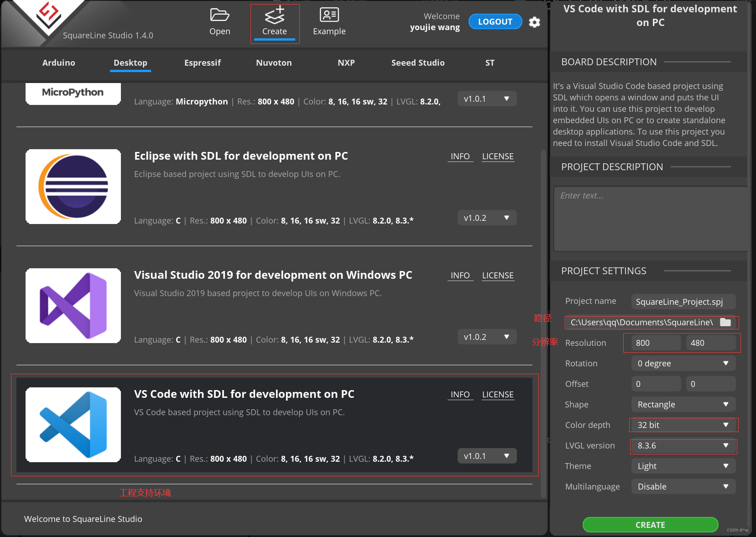Switch to the Arduino tab
Viewport: 756px width, 537px height.
(59, 63)
